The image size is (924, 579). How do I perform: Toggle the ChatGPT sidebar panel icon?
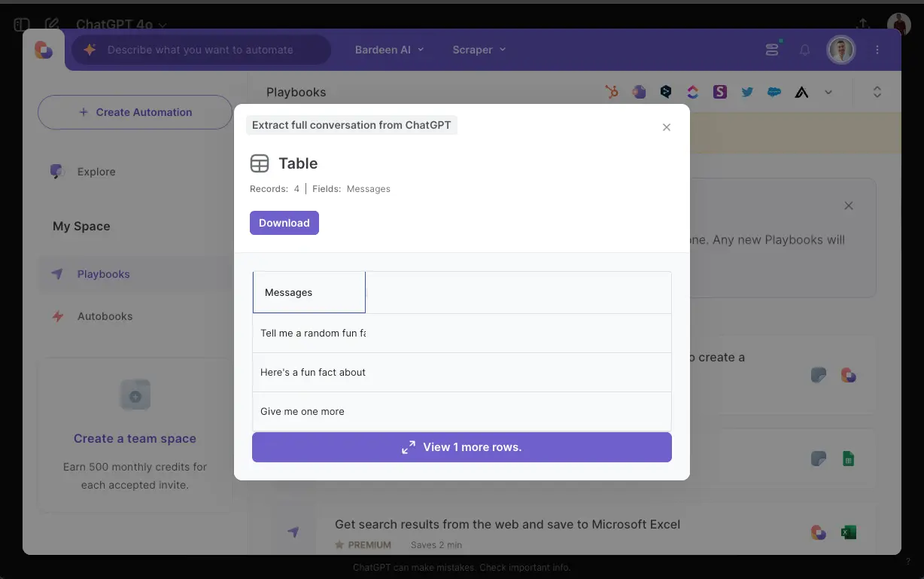tap(21, 25)
